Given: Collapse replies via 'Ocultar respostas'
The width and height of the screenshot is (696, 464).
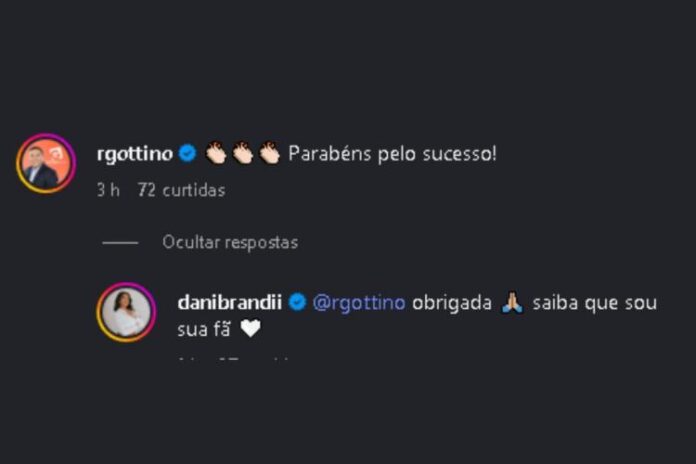Looking at the screenshot, I should click(x=230, y=242).
